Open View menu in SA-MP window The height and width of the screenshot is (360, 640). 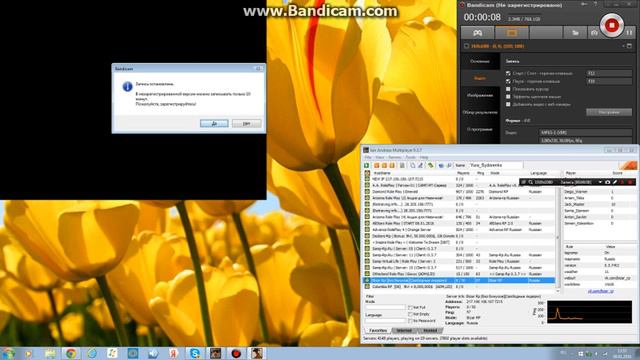(380, 157)
